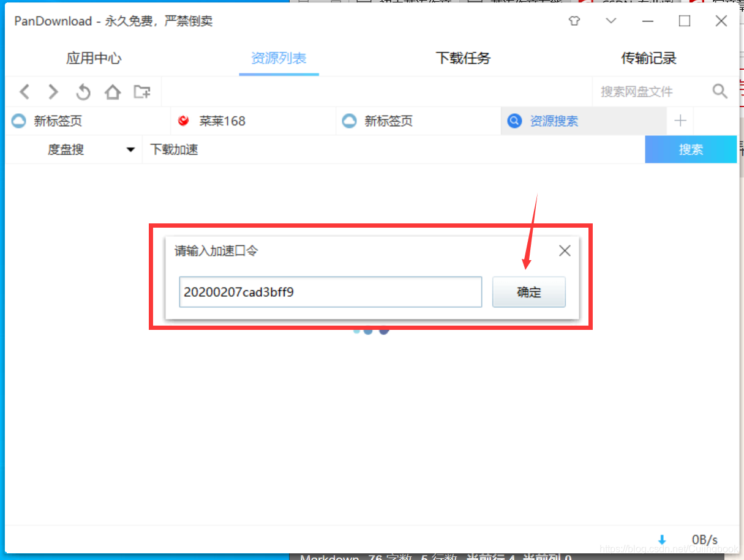Open the skin (shirt) icon in title bar
The height and width of the screenshot is (560, 744).
574,21
